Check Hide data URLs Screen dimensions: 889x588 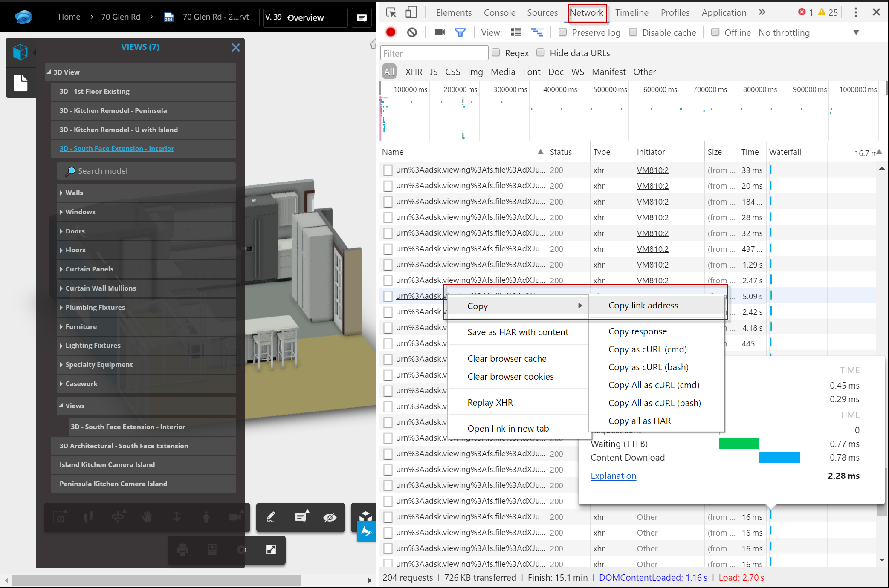click(x=541, y=52)
